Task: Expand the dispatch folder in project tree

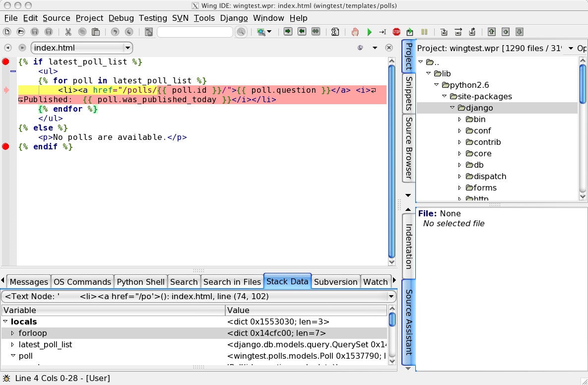Action: pyautogui.click(x=460, y=176)
